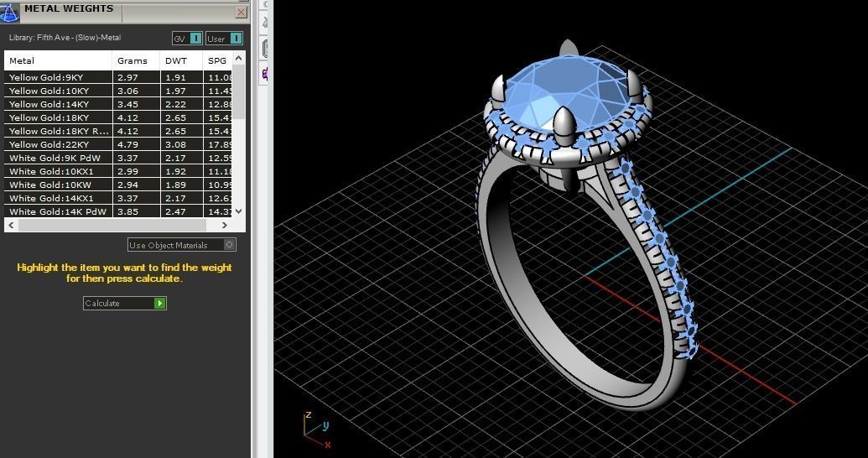
Task: Select the White Gold:10KW row
Action: pyautogui.click(x=118, y=185)
